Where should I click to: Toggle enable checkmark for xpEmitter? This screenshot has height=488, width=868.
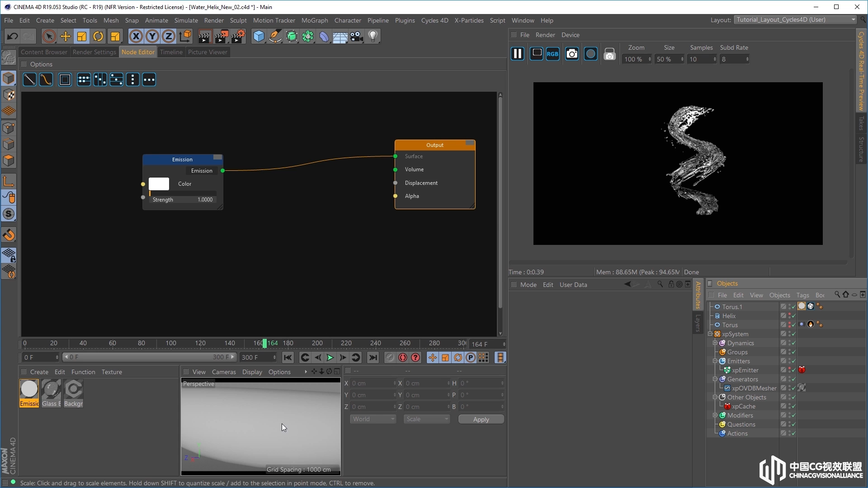[793, 370]
